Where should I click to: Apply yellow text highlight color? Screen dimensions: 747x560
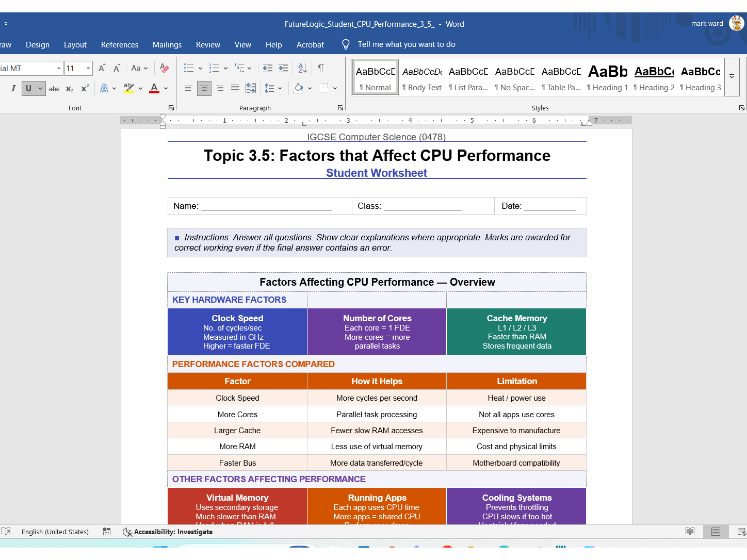[129, 88]
